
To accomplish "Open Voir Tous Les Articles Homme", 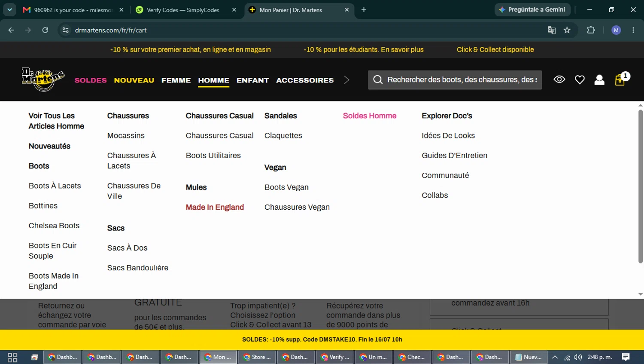I will [56, 121].
